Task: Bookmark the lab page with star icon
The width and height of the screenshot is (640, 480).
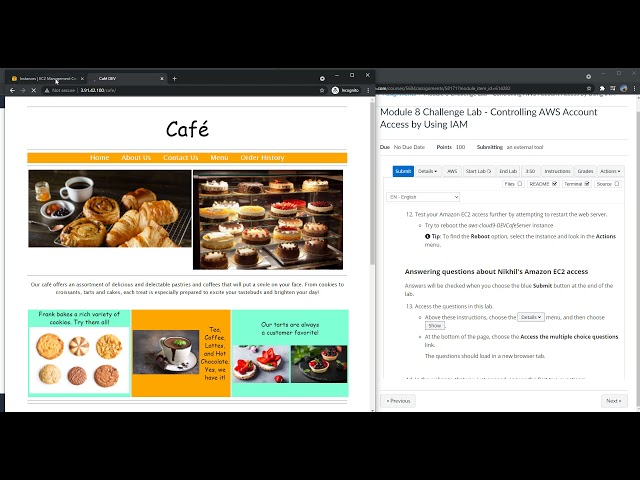Action: pos(589,88)
